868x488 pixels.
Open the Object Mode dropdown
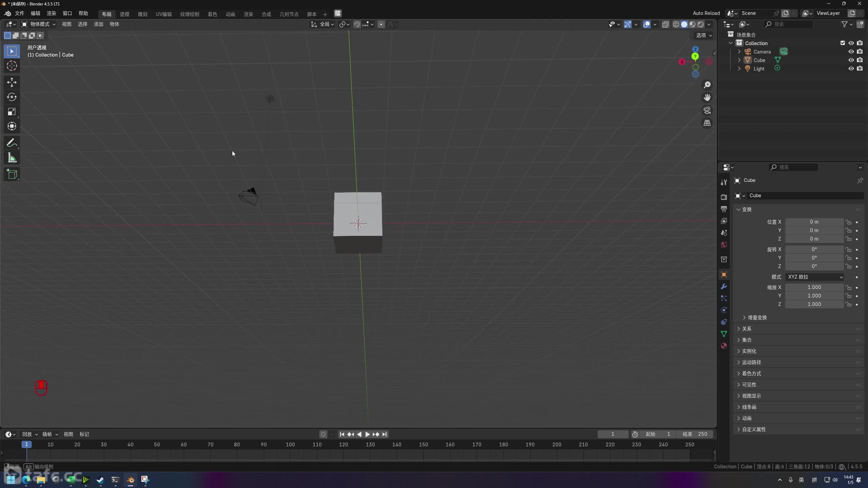pyautogui.click(x=39, y=24)
